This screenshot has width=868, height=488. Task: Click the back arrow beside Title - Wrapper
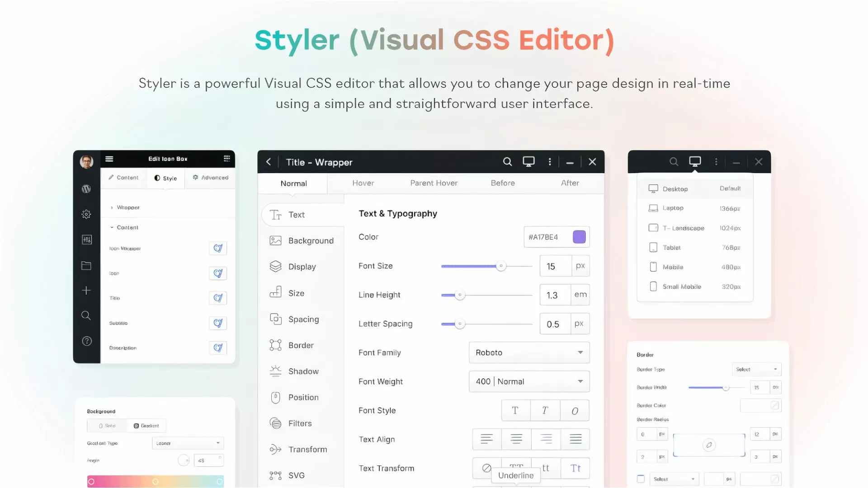[269, 162]
